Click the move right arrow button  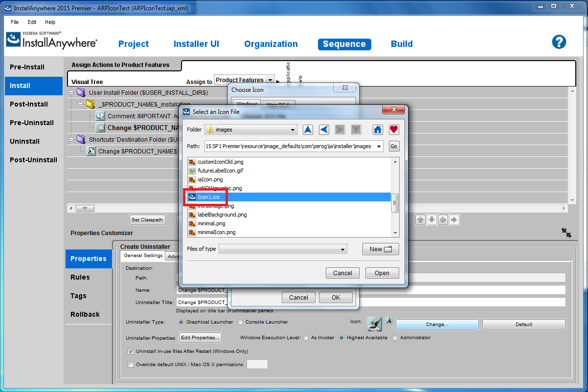[454, 220]
